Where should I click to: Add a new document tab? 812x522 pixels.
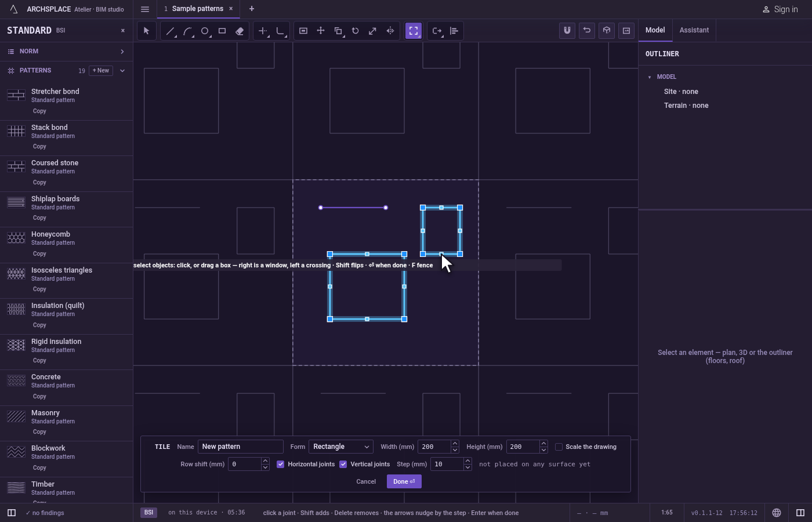(x=252, y=9)
